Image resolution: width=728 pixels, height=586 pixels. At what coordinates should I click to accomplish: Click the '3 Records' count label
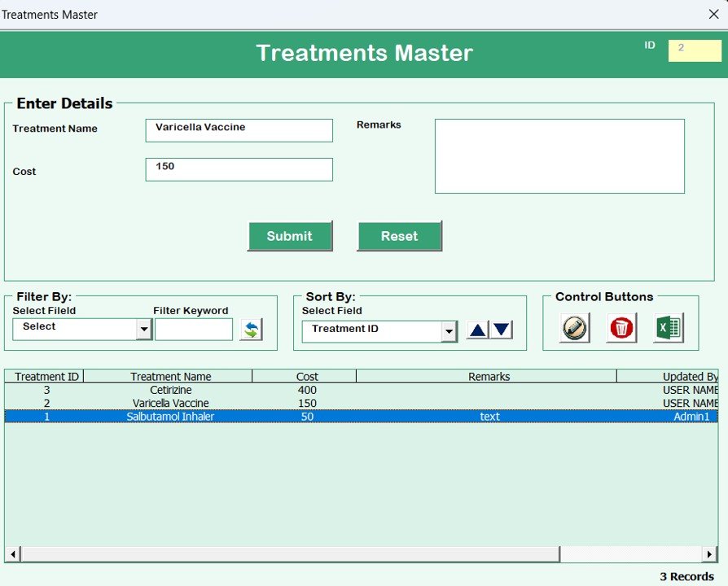[x=686, y=576]
